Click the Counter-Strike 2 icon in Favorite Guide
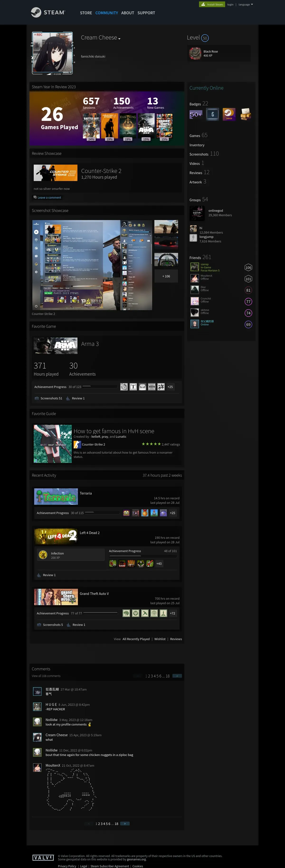This screenshot has height=868, width=285. tap(77, 444)
